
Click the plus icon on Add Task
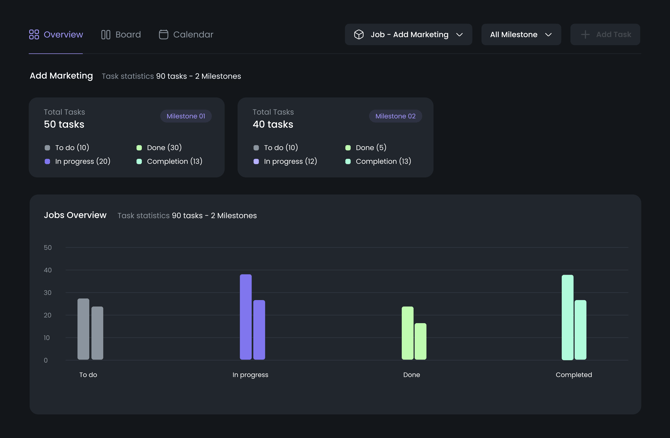(585, 35)
